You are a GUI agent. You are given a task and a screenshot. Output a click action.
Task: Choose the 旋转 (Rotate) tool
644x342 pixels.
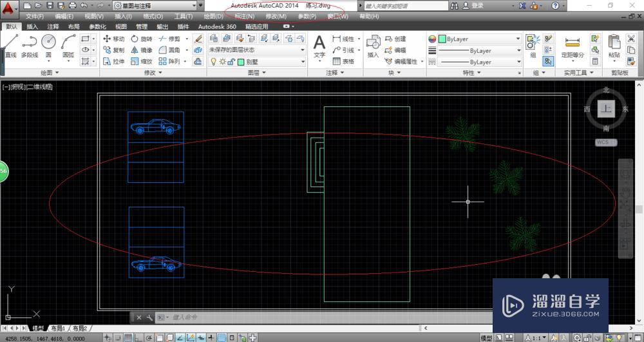pos(141,39)
